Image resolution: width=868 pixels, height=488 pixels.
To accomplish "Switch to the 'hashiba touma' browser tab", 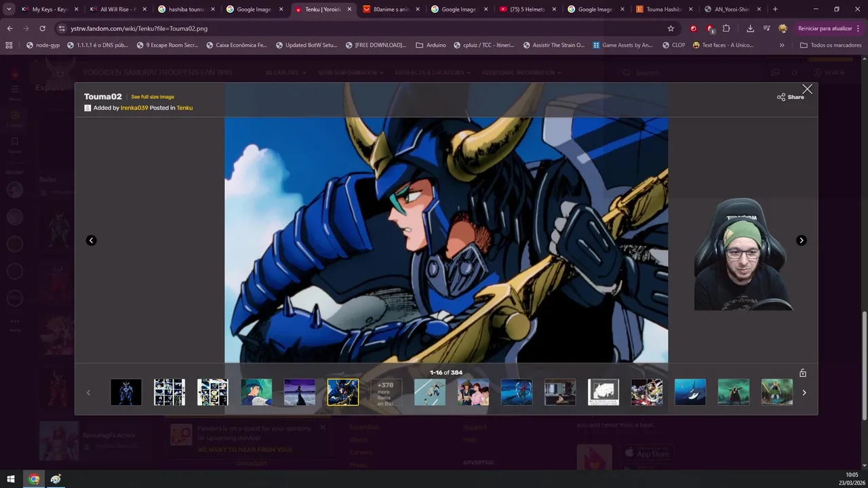I will click(x=186, y=9).
